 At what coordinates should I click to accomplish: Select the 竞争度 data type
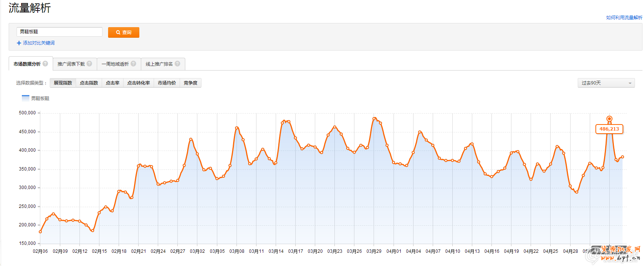[x=191, y=83]
